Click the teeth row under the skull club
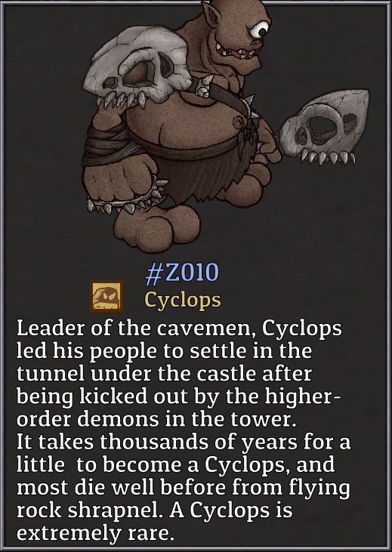This screenshot has width=392, height=552. (x=328, y=158)
